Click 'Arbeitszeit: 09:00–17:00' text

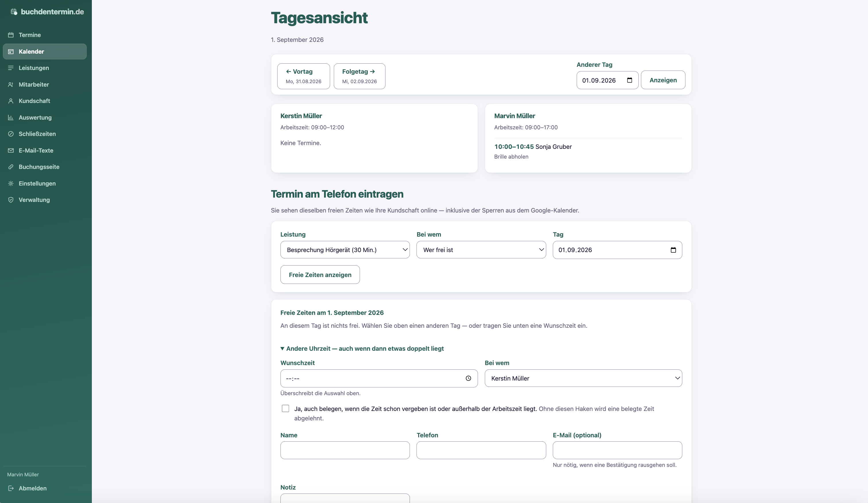(x=526, y=127)
